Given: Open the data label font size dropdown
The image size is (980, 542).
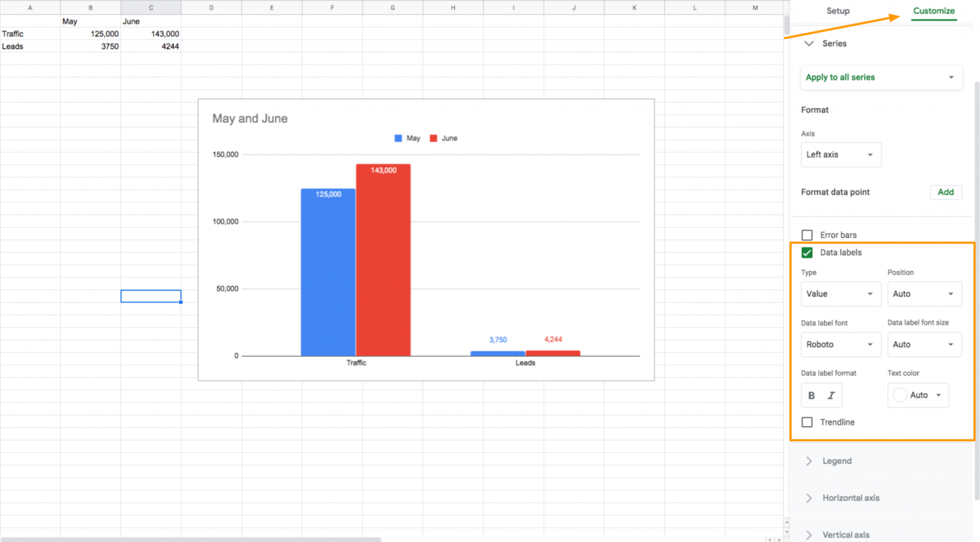Looking at the screenshot, I should tap(924, 344).
